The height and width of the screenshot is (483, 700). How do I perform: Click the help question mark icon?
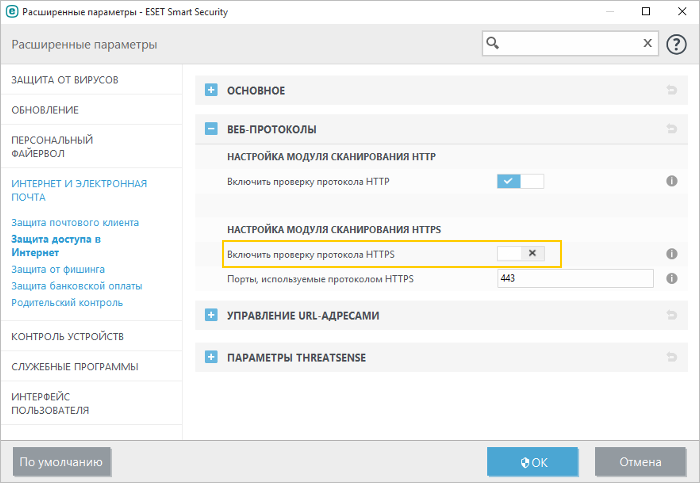(676, 44)
